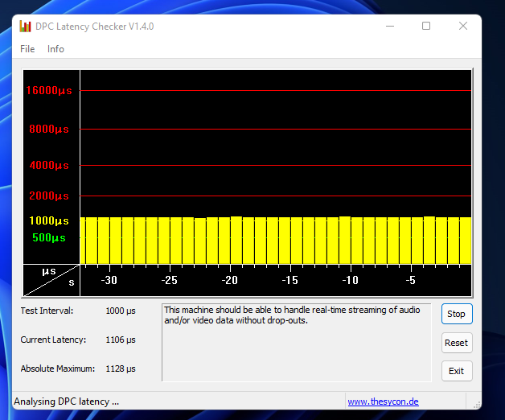Click the -15 time axis label
Screen dimensions: 505x420
point(289,281)
